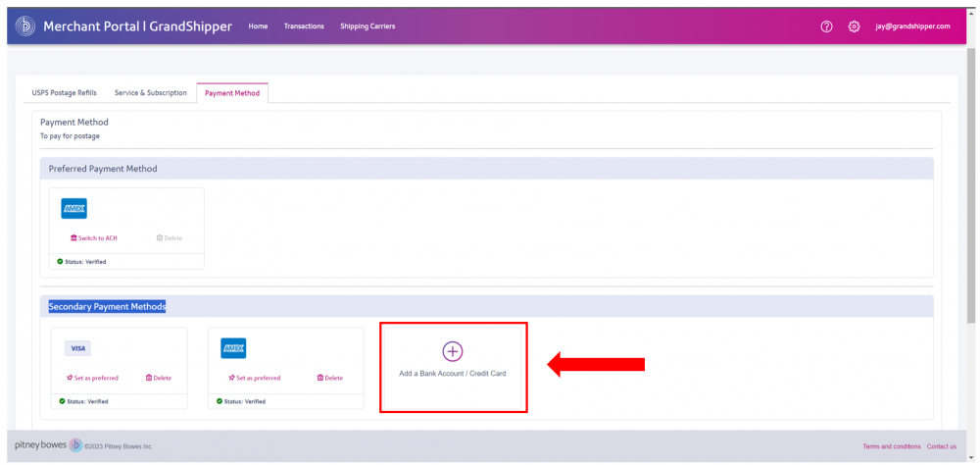Click the page vertical scrollbar
Image resolution: width=980 pixels, height=465 pixels.
coord(970,187)
